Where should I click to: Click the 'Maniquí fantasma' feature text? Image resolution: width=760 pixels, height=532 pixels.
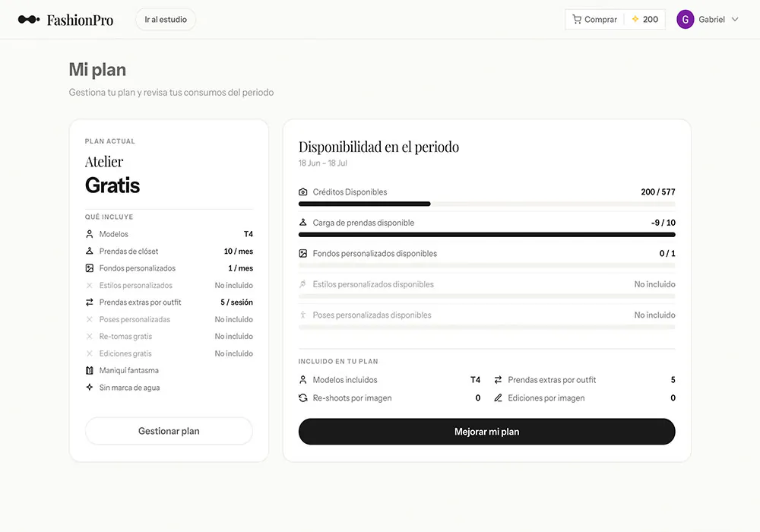[x=129, y=370]
